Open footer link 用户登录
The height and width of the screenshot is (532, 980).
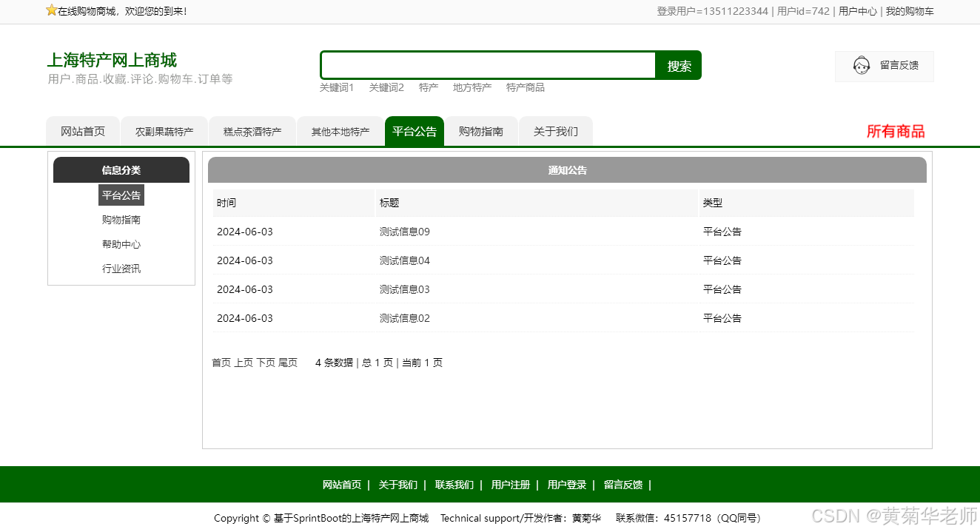567,485
